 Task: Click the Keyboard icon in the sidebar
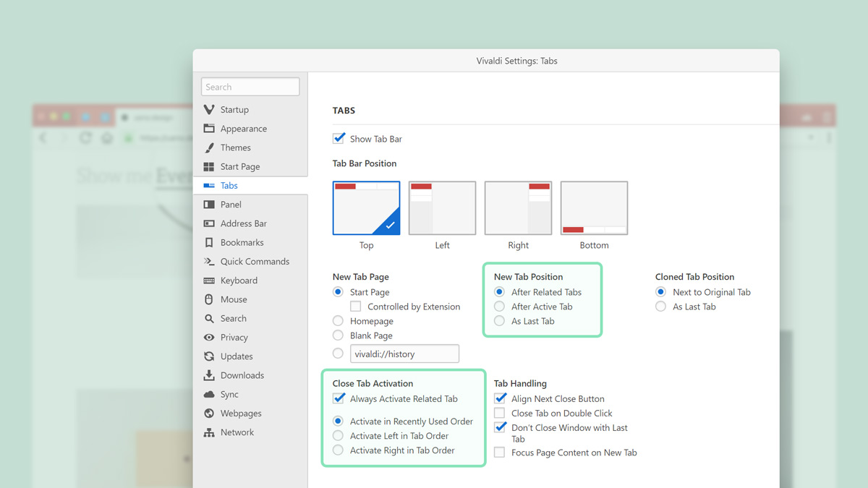coord(209,281)
